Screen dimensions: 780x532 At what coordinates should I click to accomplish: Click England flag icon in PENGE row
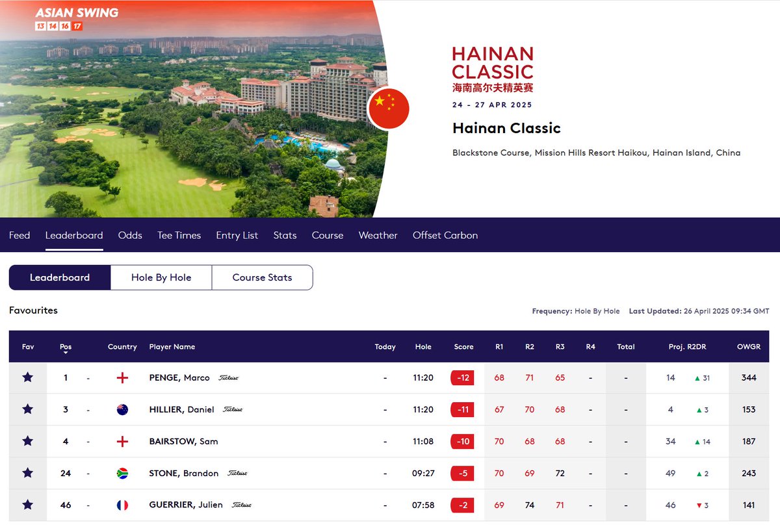(122, 377)
